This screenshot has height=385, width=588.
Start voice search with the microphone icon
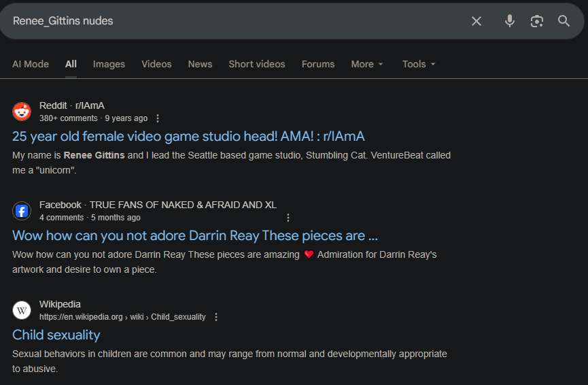pos(509,21)
